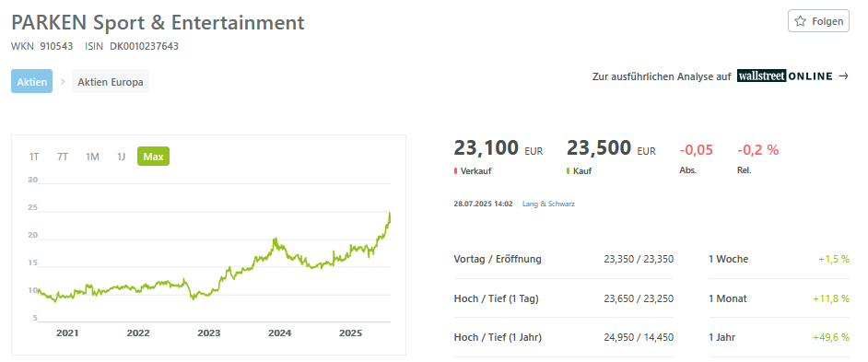Click the 2023 label on chart axis
The height and width of the screenshot is (362, 868).
208,333
